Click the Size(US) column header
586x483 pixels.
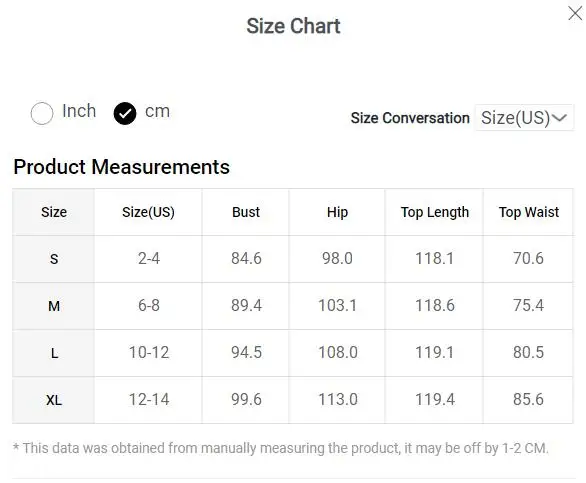click(148, 212)
